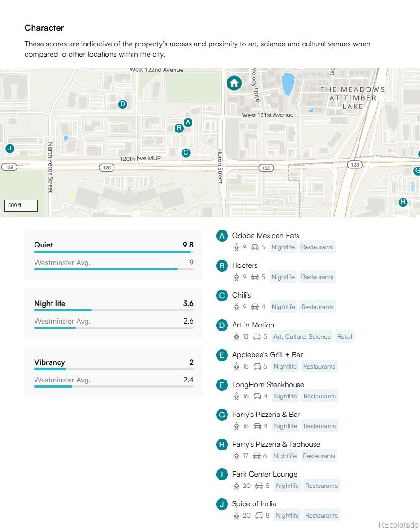The width and height of the screenshot is (420, 530).
Task: Click the Nightlife tag under Qdoba Mexican Eats
Action: pyautogui.click(x=283, y=247)
